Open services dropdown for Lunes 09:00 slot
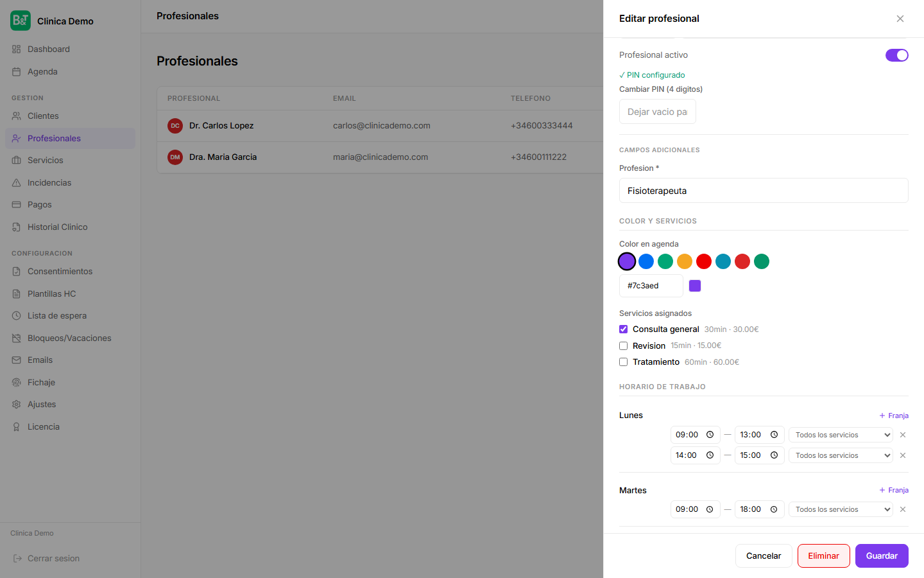Image resolution: width=924 pixels, height=578 pixels. (x=841, y=435)
